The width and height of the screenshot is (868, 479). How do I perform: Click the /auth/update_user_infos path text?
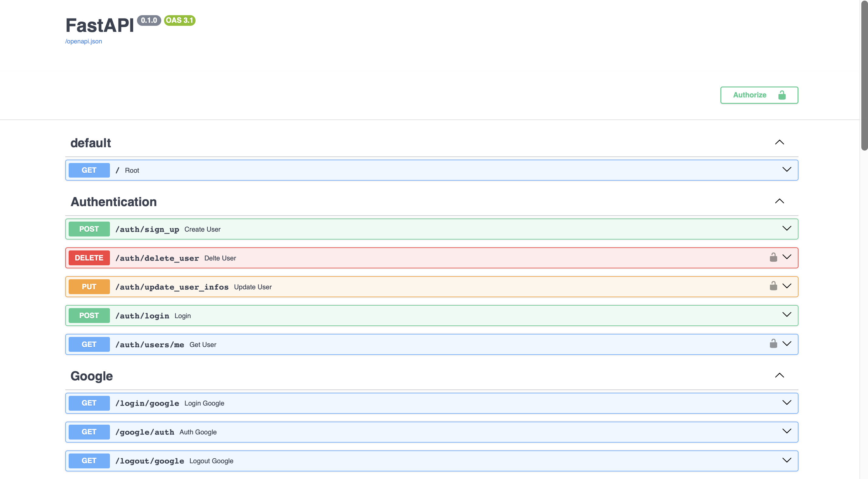point(172,287)
